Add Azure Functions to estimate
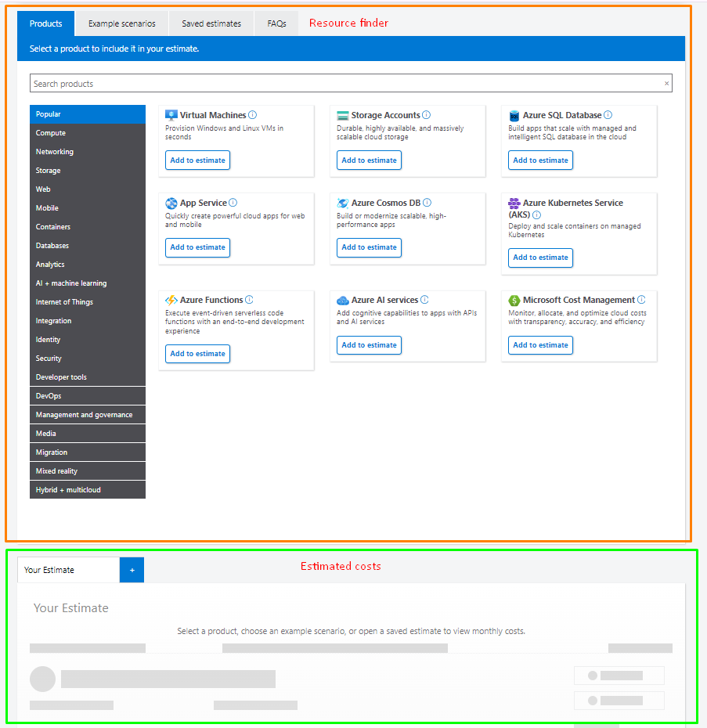 tap(197, 354)
